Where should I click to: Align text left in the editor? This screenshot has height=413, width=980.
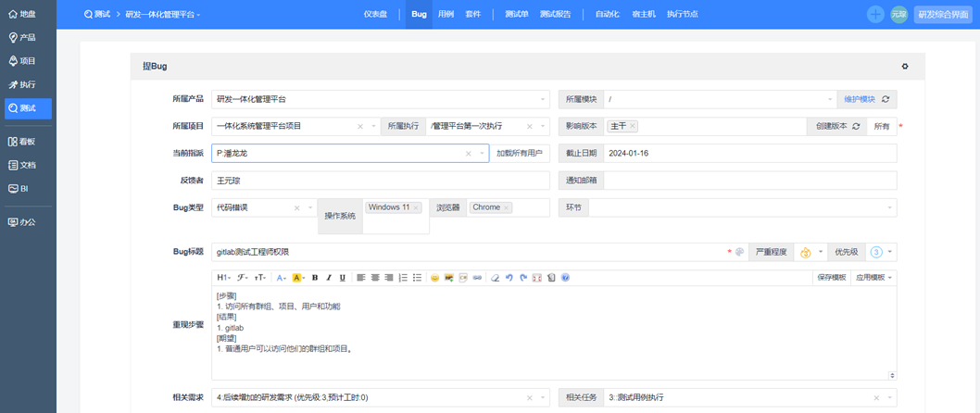[361, 278]
